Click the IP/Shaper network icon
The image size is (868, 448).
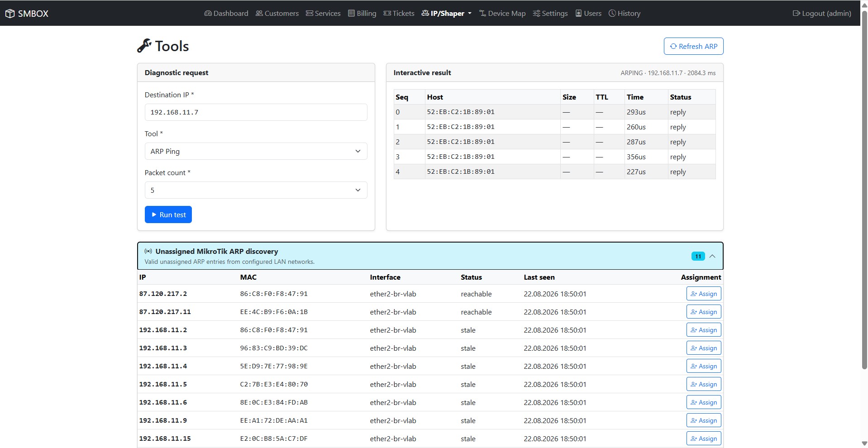pos(425,14)
